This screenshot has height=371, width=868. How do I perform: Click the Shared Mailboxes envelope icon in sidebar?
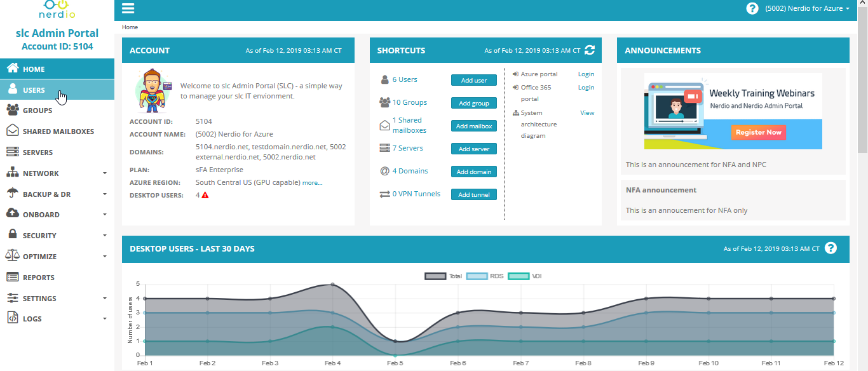point(12,131)
